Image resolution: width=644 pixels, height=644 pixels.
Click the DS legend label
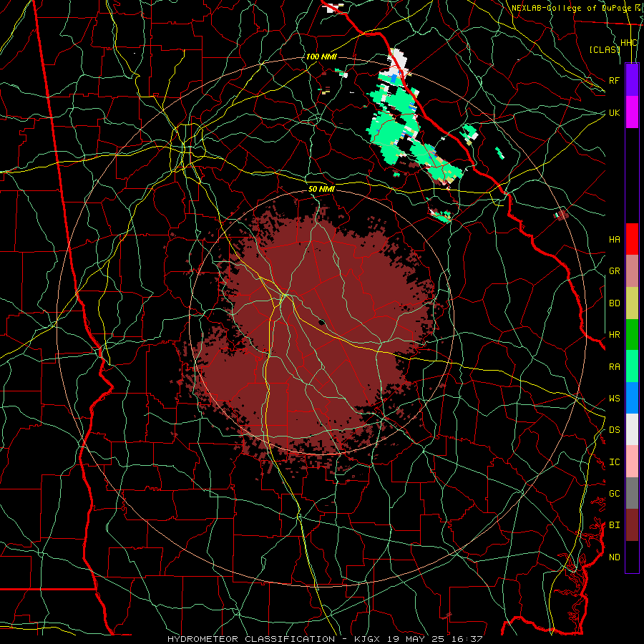click(615, 430)
